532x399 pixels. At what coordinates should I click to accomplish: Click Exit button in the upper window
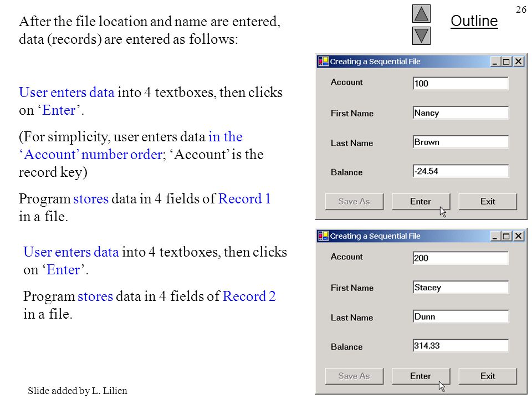coord(488,202)
